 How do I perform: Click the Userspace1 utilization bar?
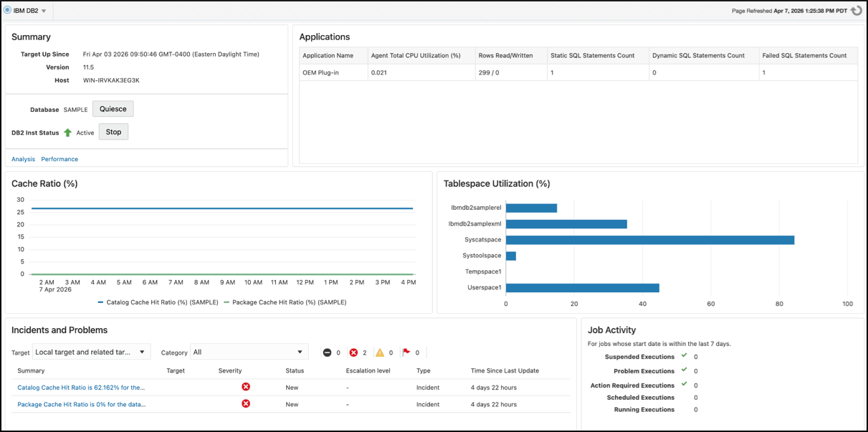pos(583,288)
